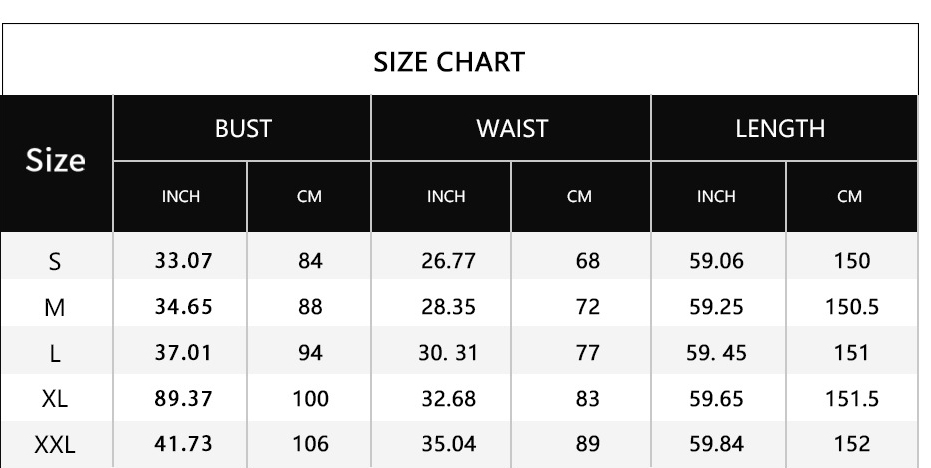931x468 pixels.
Task: Click the INCH subheader under BUST
Action: (181, 197)
